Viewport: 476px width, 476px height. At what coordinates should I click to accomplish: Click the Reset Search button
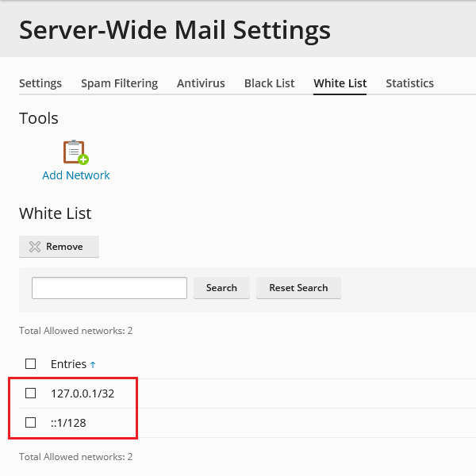[298, 288]
